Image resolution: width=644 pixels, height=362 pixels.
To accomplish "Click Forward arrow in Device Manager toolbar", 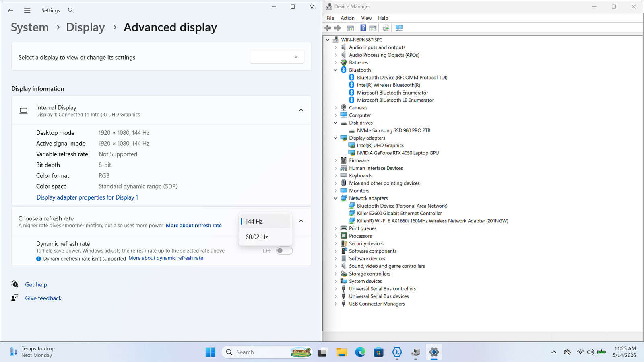I will 337,28.
